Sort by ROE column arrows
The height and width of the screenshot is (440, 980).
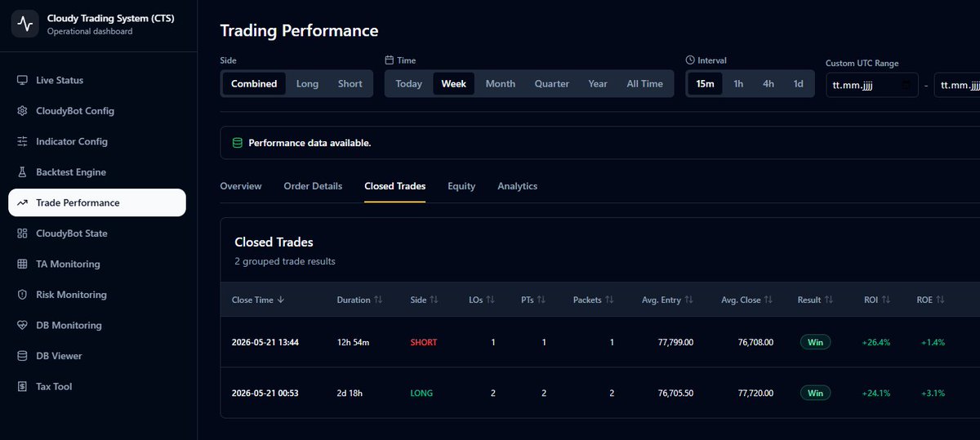click(940, 300)
